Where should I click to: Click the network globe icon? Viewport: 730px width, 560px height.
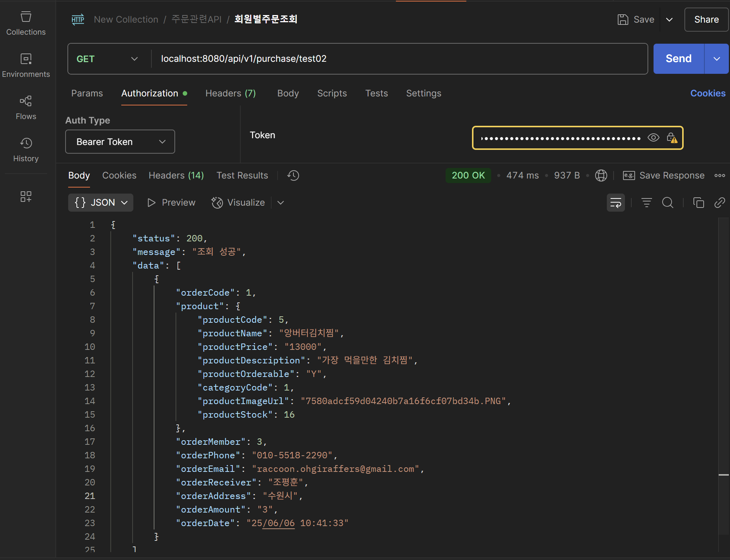[x=601, y=175]
